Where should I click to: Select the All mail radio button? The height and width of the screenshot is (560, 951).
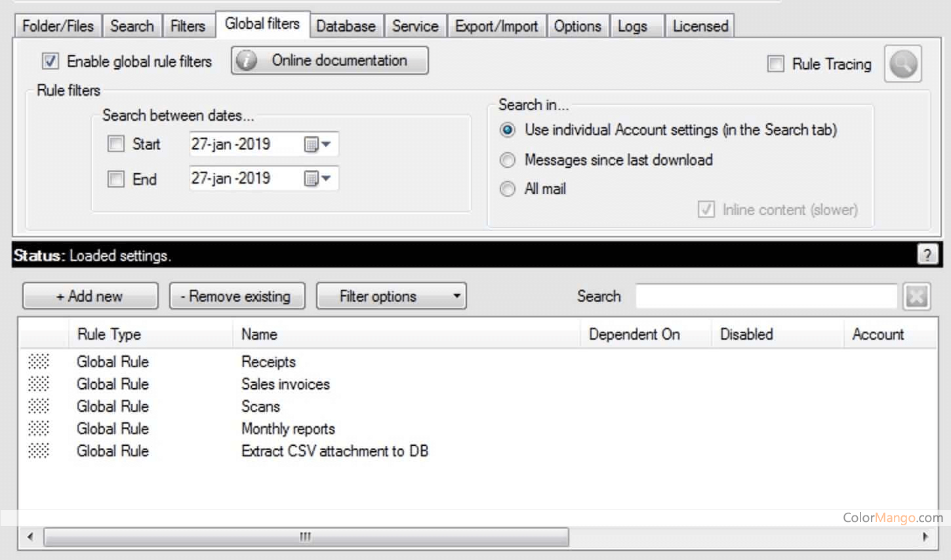[x=507, y=189]
